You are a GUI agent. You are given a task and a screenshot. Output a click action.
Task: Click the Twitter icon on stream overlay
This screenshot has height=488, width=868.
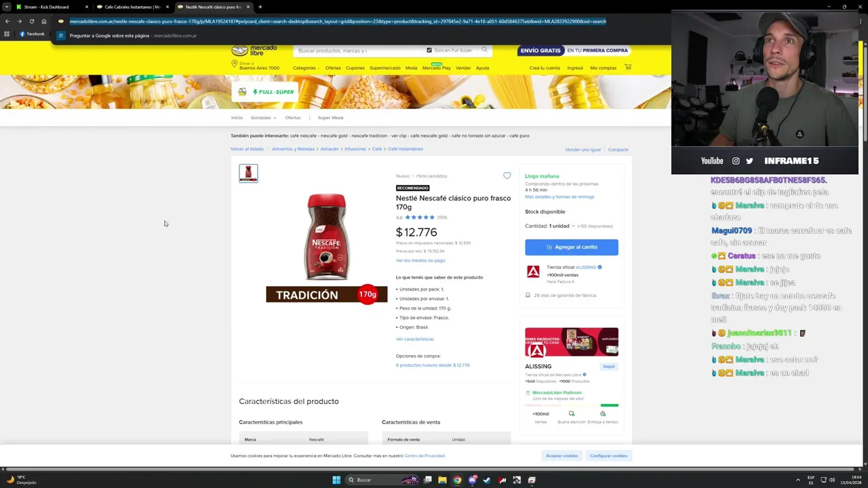(749, 161)
